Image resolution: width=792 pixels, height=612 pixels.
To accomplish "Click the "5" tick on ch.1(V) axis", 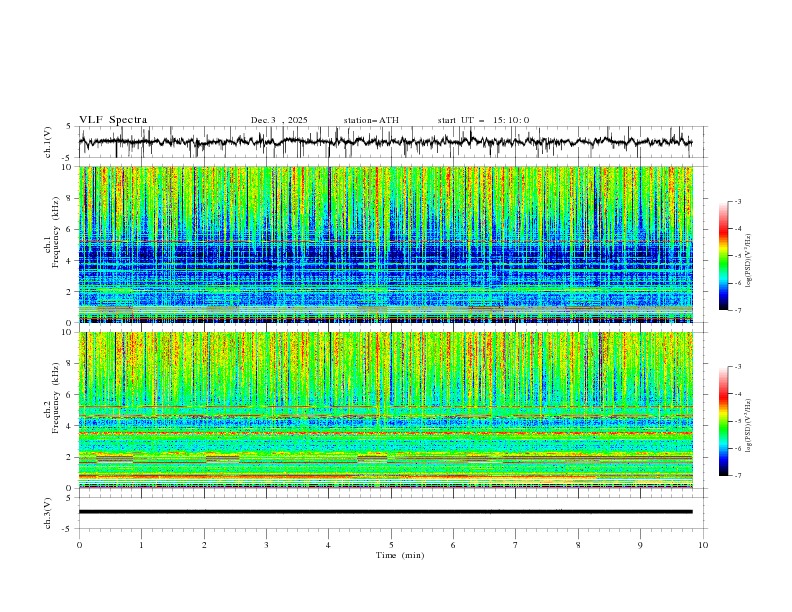I will click(x=69, y=126).
